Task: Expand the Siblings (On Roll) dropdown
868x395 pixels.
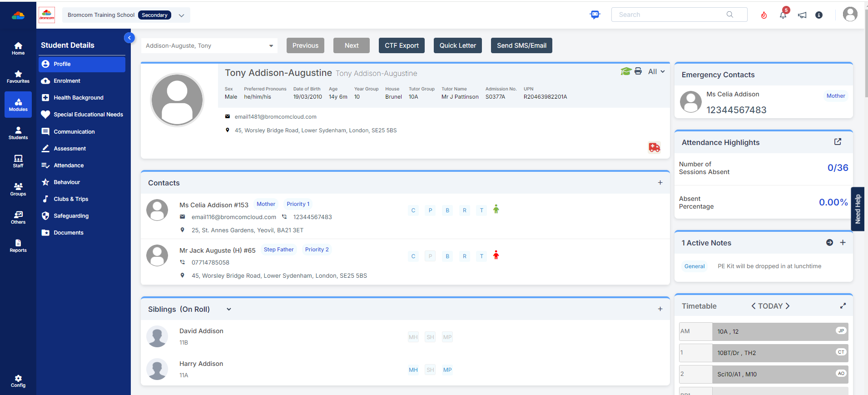Action: click(x=229, y=309)
